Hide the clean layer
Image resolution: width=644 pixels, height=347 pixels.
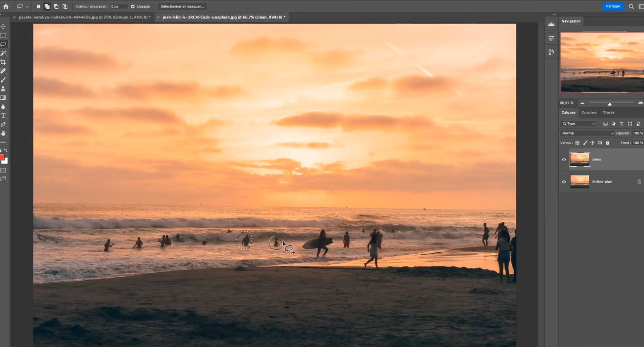click(564, 159)
